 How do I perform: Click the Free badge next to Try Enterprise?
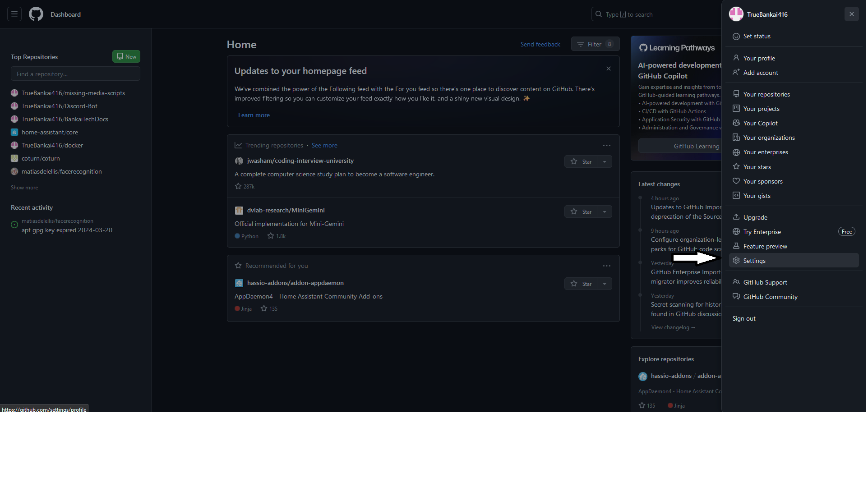(847, 232)
